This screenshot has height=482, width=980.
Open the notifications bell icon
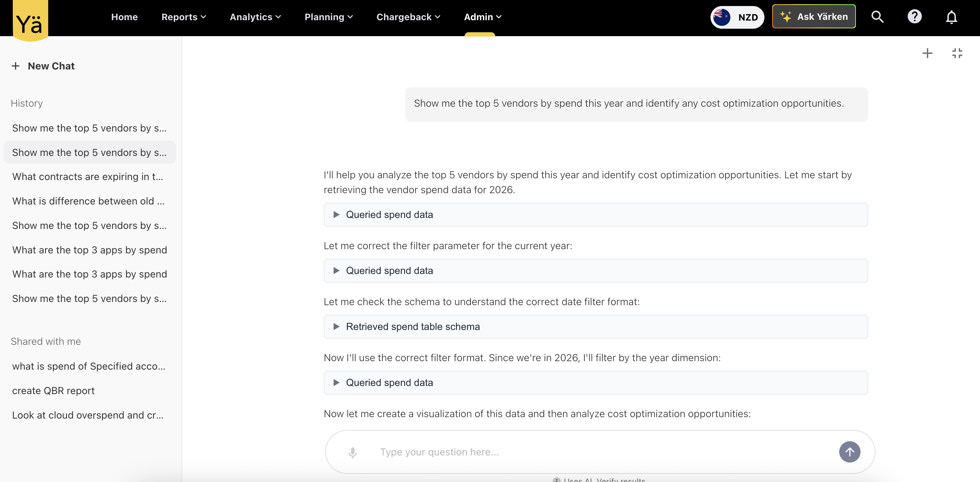click(x=951, y=17)
